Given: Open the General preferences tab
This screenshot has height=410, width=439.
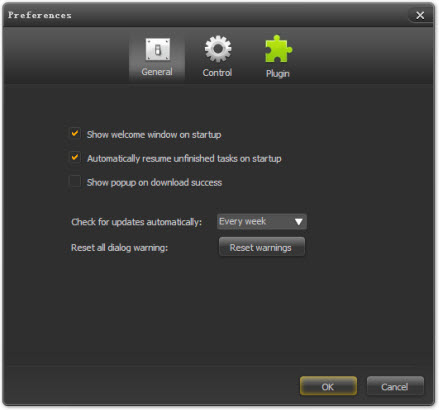Looking at the screenshot, I should 157,58.
